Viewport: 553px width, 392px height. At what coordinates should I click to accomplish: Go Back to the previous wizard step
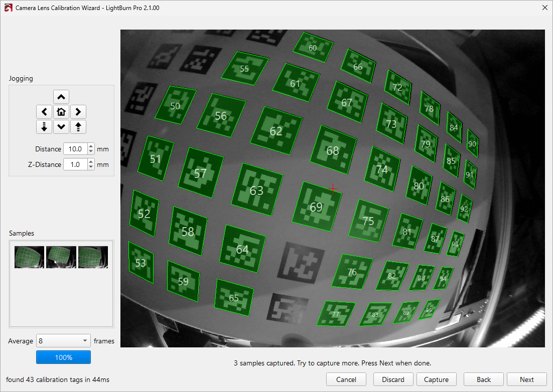pyautogui.click(x=484, y=379)
